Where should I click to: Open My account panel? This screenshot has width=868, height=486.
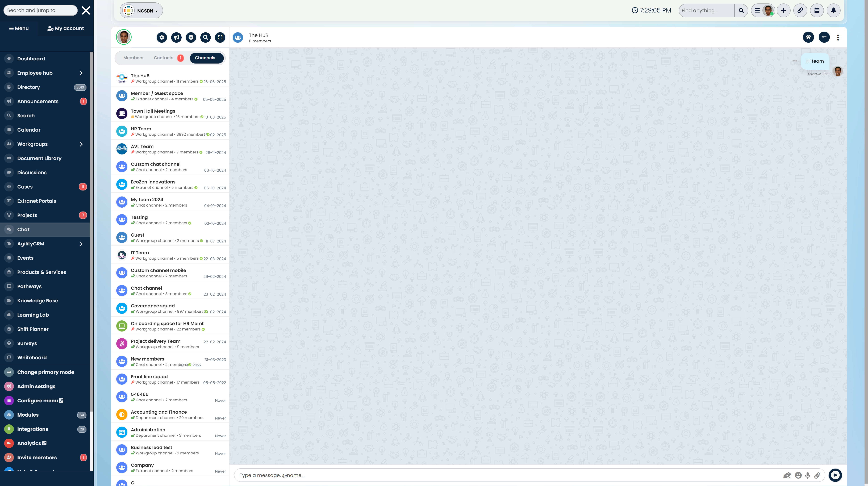[x=66, y=28]
